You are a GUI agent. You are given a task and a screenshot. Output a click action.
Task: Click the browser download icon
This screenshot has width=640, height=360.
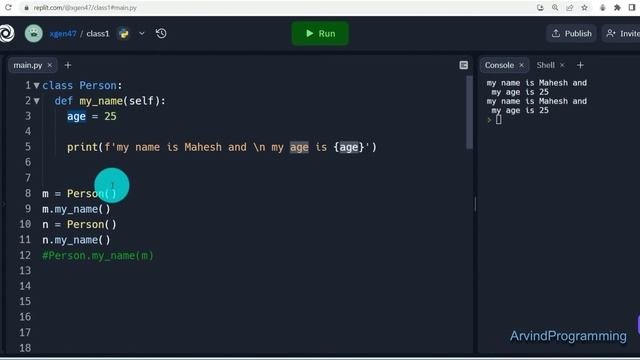point(602,7)
